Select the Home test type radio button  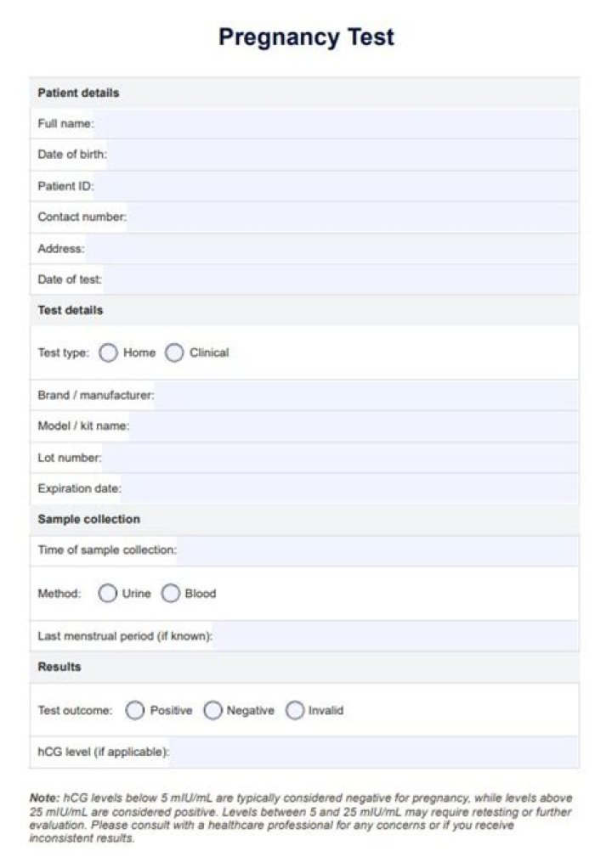coord(108,352)
